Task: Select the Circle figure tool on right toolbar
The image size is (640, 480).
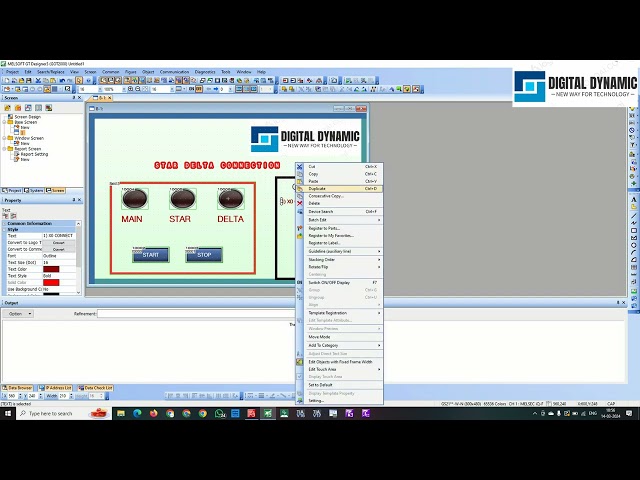Action: click(x=633, y=245)
